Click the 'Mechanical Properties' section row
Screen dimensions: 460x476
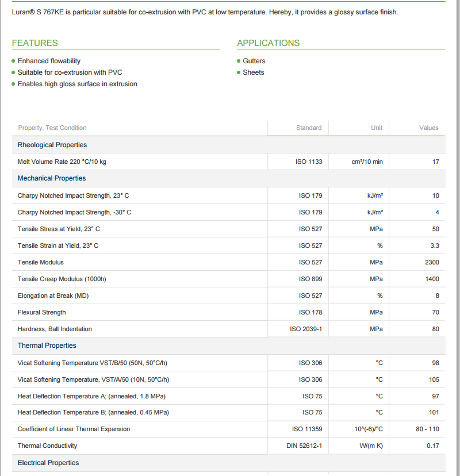(229, 178)
